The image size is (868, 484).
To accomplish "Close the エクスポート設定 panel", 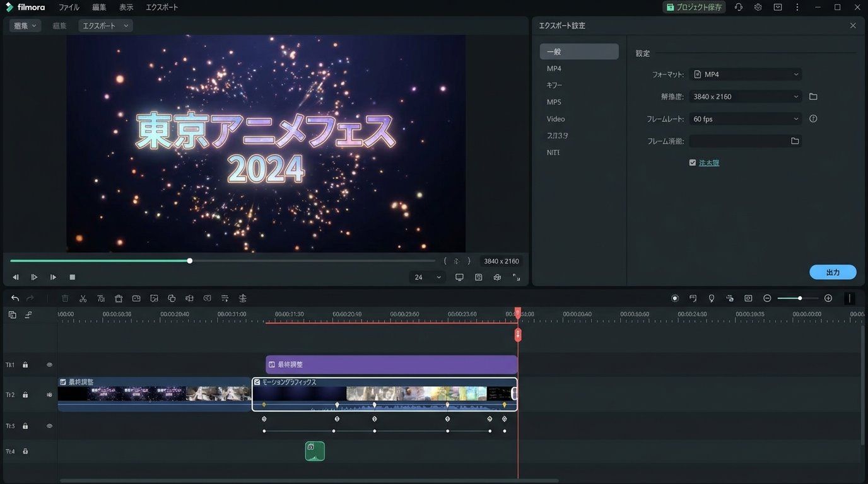I will click(853, 26).
